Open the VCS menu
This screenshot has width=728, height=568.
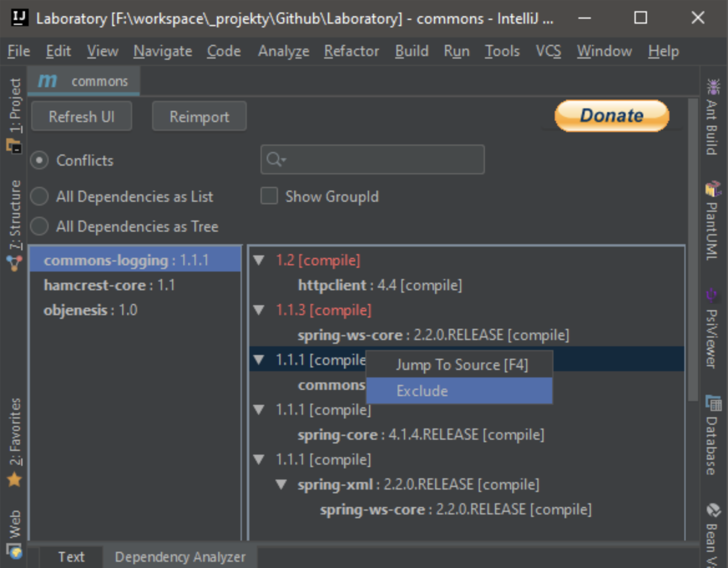coord(548,51)
